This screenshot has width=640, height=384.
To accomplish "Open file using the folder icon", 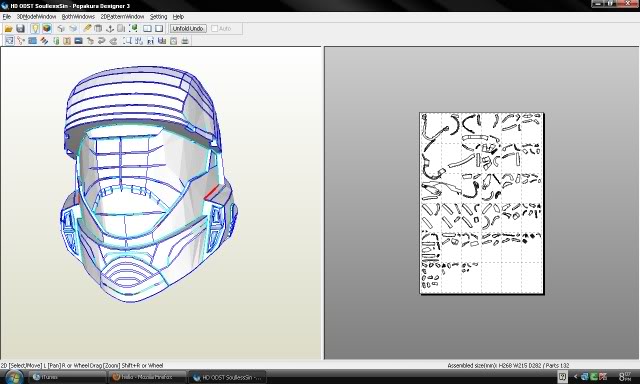I will 8,29.
